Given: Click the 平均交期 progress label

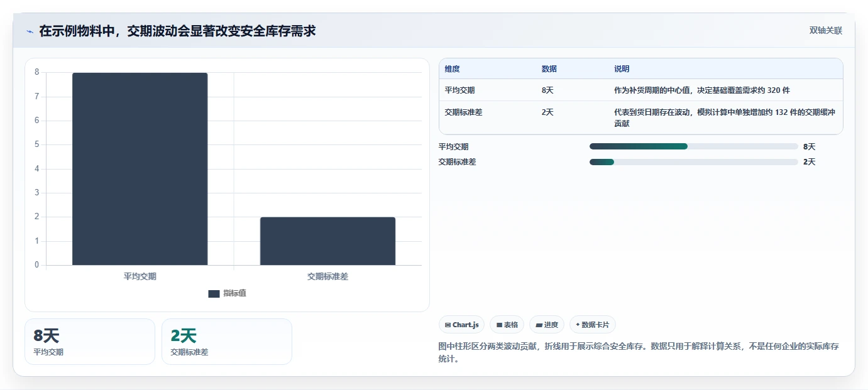Looking at the screenshot, I should (x=453, y=147).
